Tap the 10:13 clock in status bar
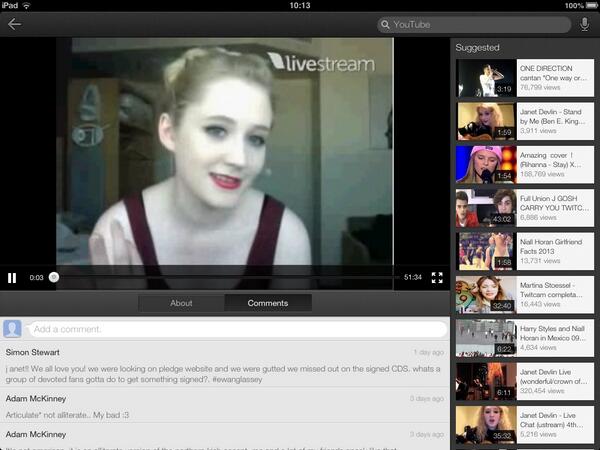600x450 pixels. (x=300, y=5)
